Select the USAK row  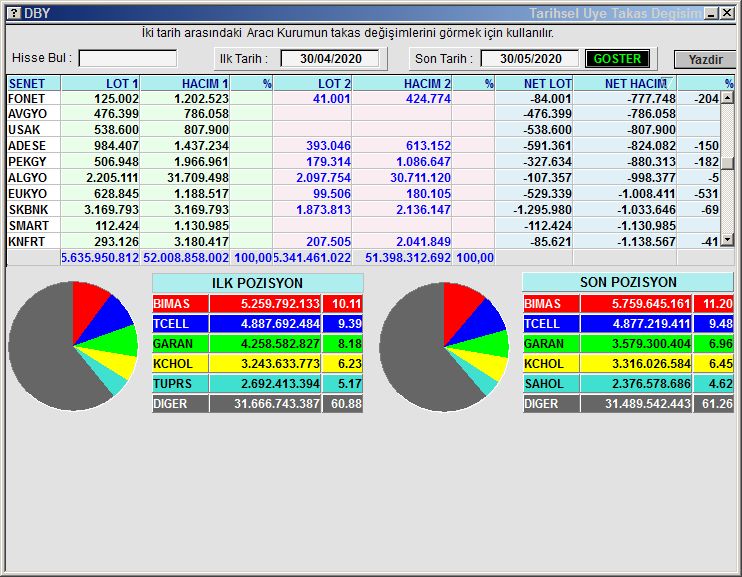point(363,129)
